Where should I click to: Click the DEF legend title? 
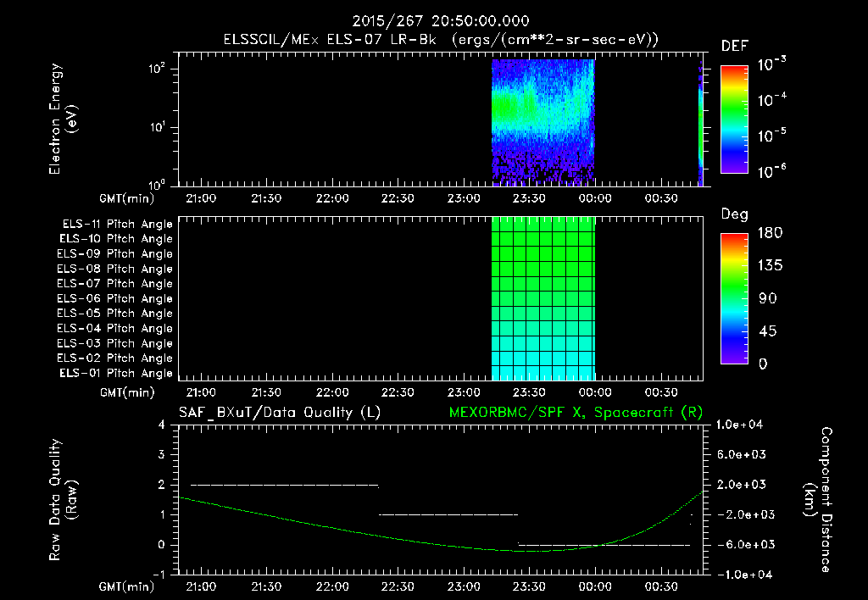(x=735, y=47)
